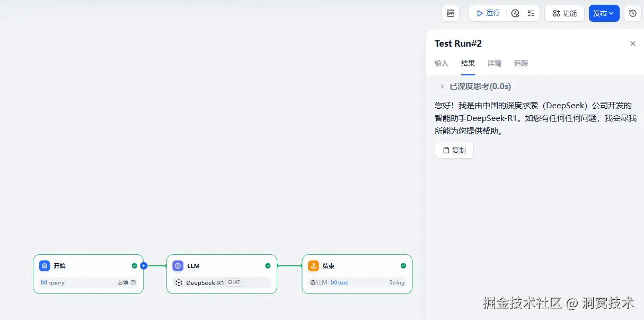Switch to the 详情 tab
The image size is (644, 320).
[495, 63]
